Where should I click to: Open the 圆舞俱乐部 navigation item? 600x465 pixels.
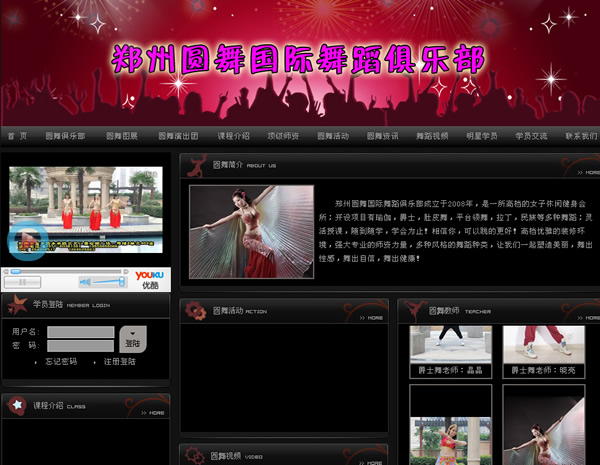pyautogui.click(x=65, y=136)
